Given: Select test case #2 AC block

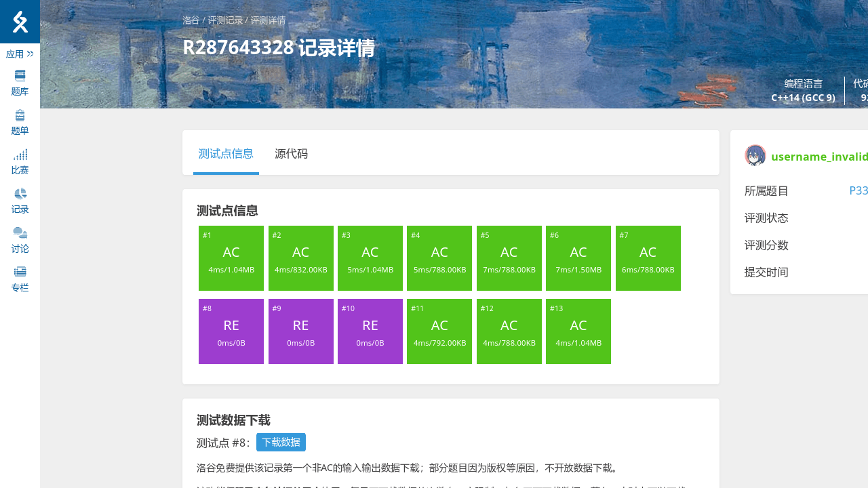Looking at the screenshot, I should pyautogui.click(x=301, y=258).
